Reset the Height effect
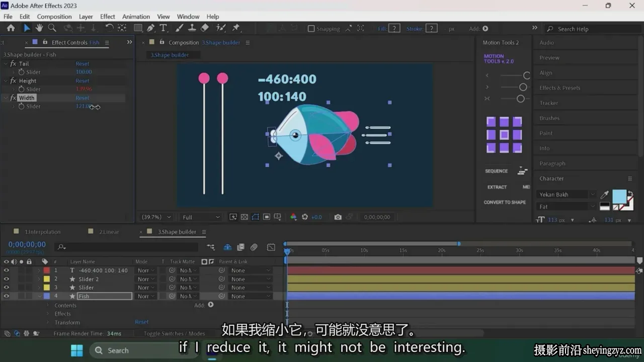The height and width of the screenshot is (362, 644). tap(82, 81)
